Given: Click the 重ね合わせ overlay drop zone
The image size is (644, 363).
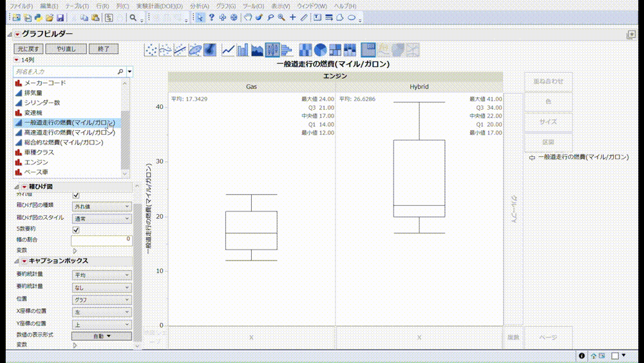Looking at the screenshot, I should tap(548, 82).
